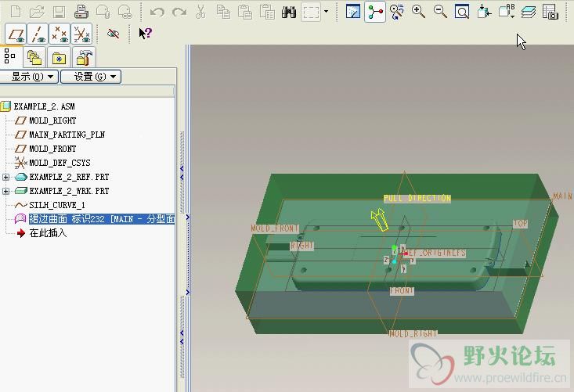Paste with the clipboard icon
574x392 pixels.
245,12
